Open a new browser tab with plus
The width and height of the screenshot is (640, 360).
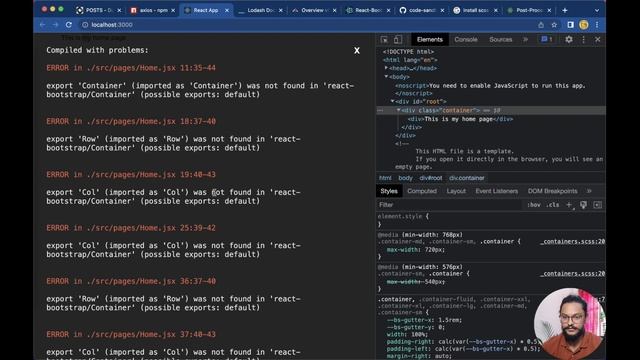click(565, 10)
